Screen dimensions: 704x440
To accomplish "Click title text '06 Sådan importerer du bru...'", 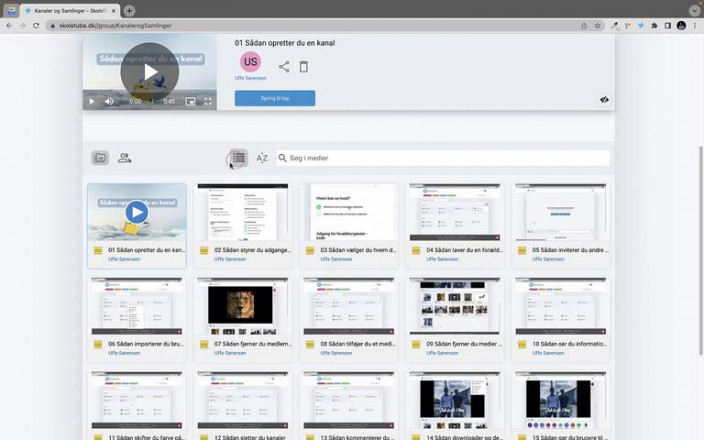I will 146,344.
